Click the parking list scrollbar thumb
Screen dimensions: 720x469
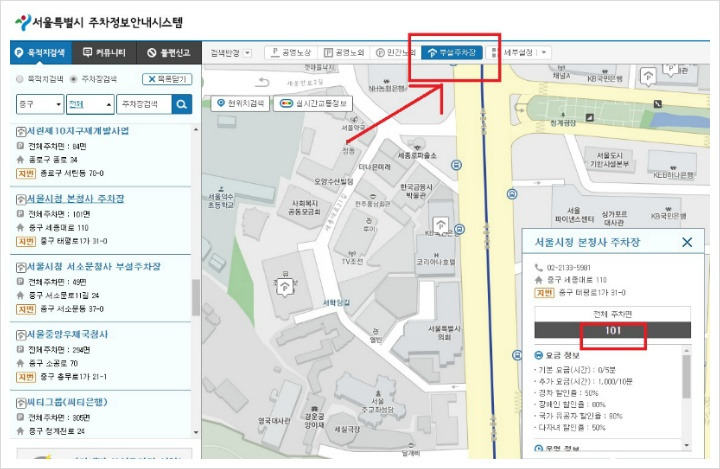click(x=196, y=297)
